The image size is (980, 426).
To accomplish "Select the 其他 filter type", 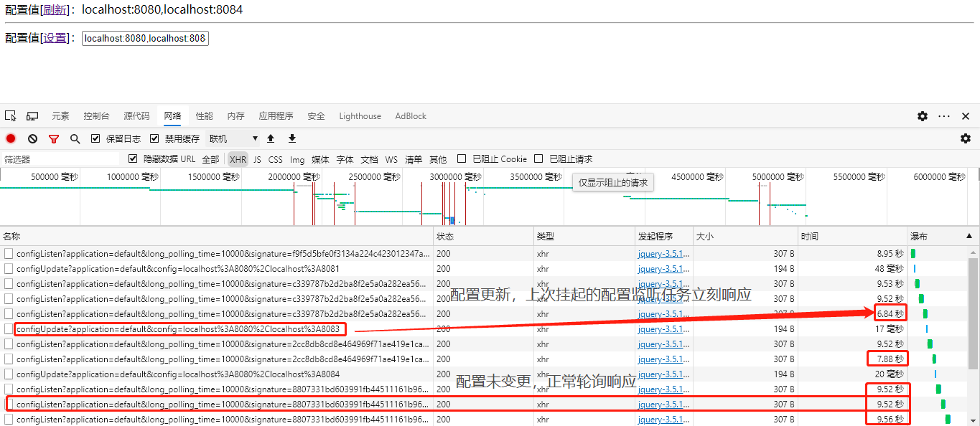I will pyautogui.click(x=437, y=159).
